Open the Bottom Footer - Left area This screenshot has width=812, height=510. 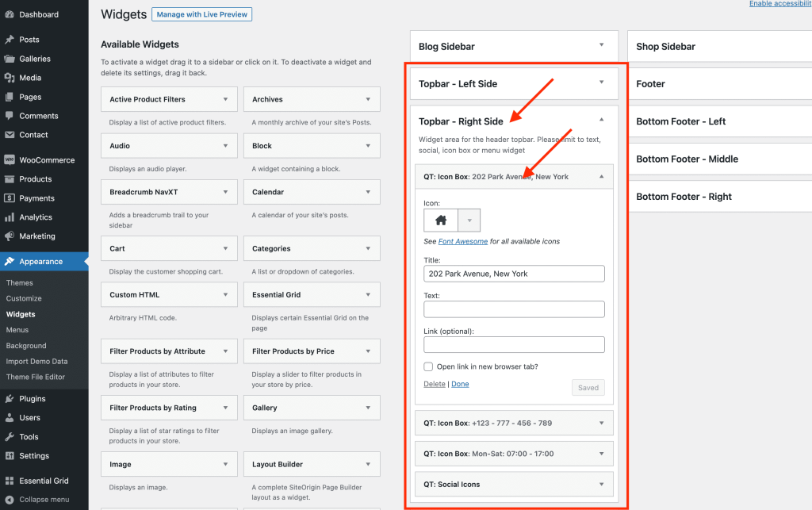click(x=720, y=121)
